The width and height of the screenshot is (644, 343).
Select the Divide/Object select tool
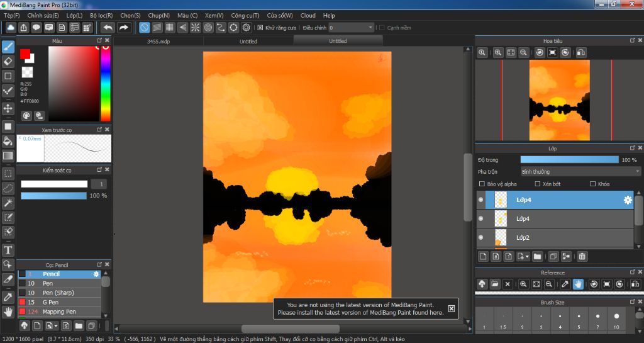(8, 264)
